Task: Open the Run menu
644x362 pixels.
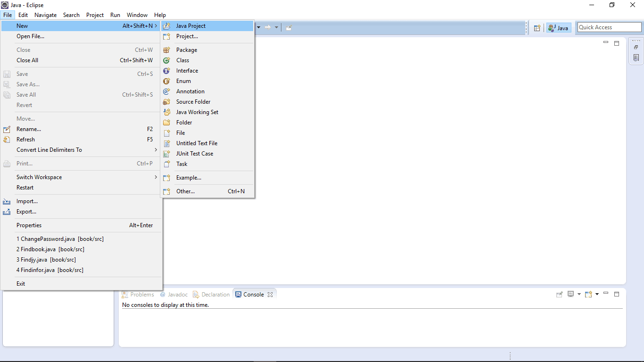Action: point(115,15)
